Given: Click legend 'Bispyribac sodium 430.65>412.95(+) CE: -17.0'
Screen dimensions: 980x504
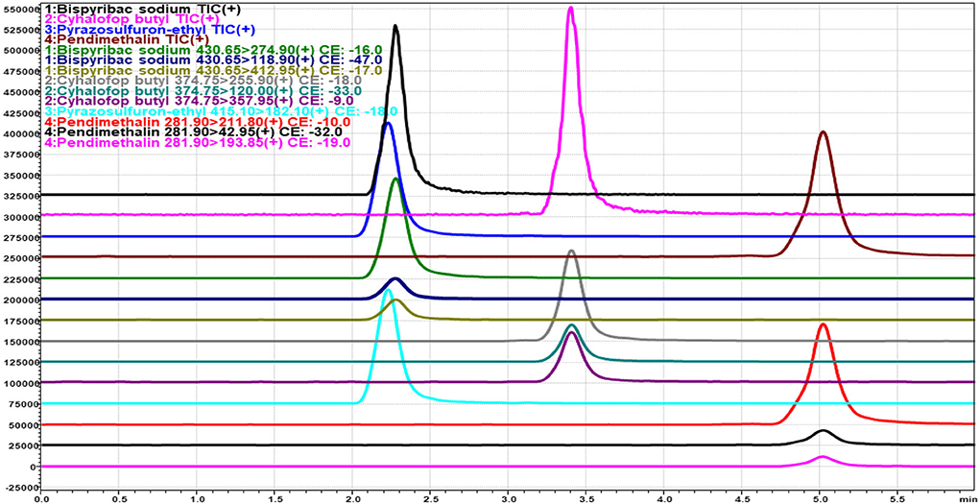Looking at the screenshot, I should [x=214, y=70].
